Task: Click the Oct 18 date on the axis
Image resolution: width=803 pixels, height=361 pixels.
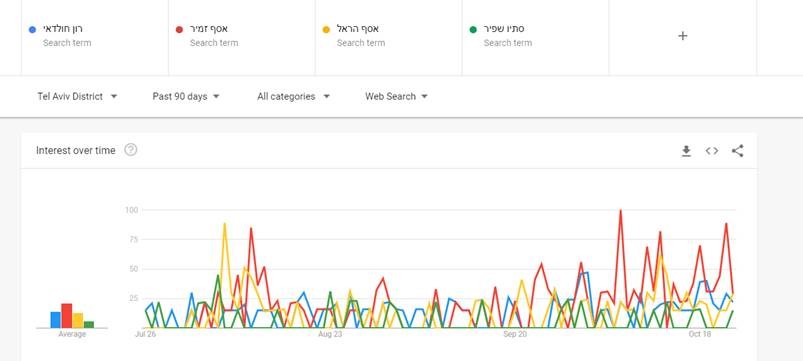Action: coord(700,334)
